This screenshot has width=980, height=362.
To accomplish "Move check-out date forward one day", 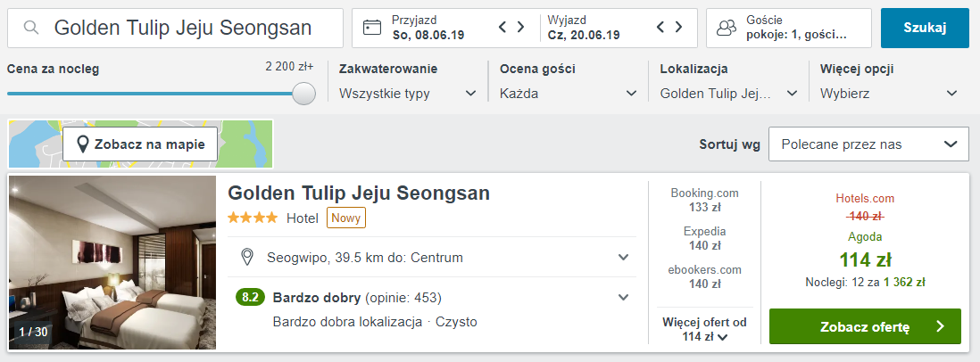I will [682, 28].
